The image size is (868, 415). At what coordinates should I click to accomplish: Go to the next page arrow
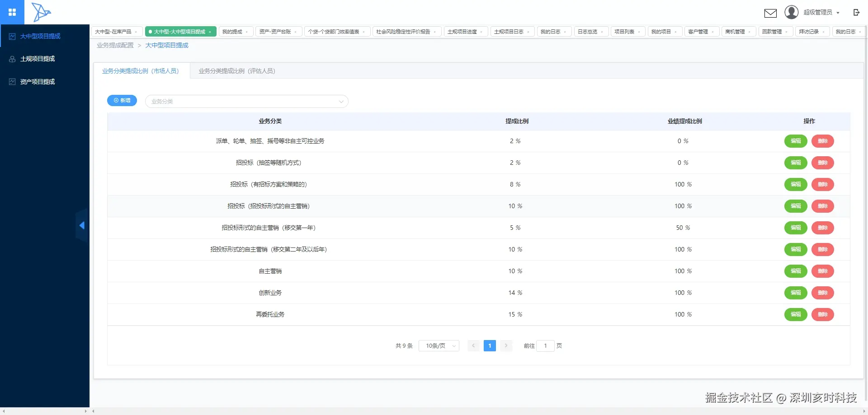click(506, 345)
